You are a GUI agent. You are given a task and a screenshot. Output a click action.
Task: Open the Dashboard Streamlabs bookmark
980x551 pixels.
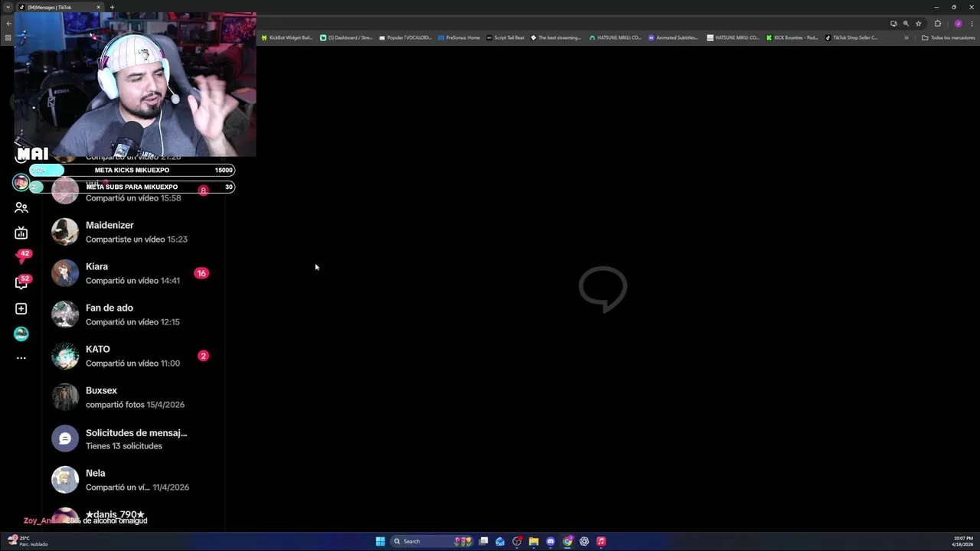tap(346, 37)
